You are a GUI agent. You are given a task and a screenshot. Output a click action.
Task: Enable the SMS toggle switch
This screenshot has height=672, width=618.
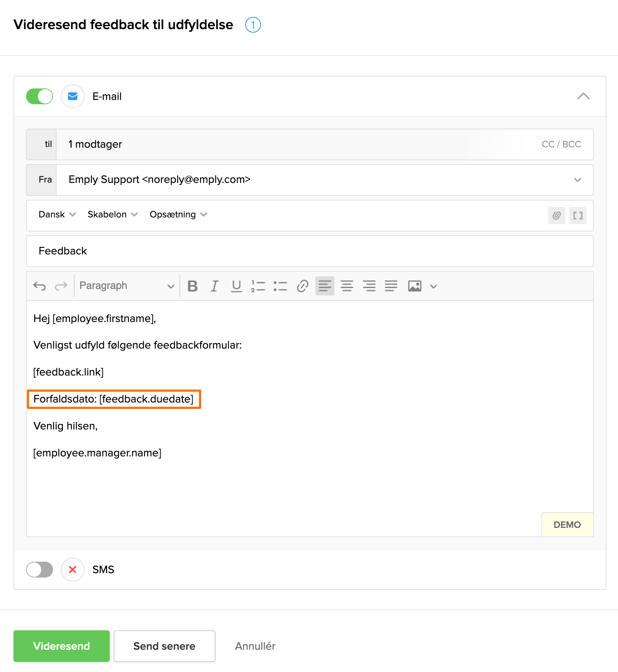40,570
